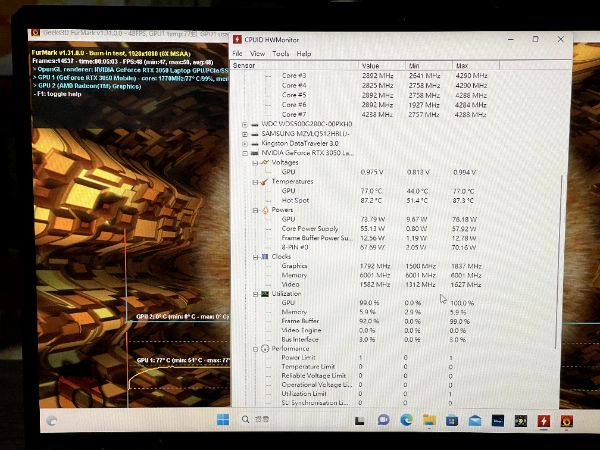600x450 pixels.
Task: Click FurMark's 'F1: toggle help' overlay text
Action: (x=59, y=94)
